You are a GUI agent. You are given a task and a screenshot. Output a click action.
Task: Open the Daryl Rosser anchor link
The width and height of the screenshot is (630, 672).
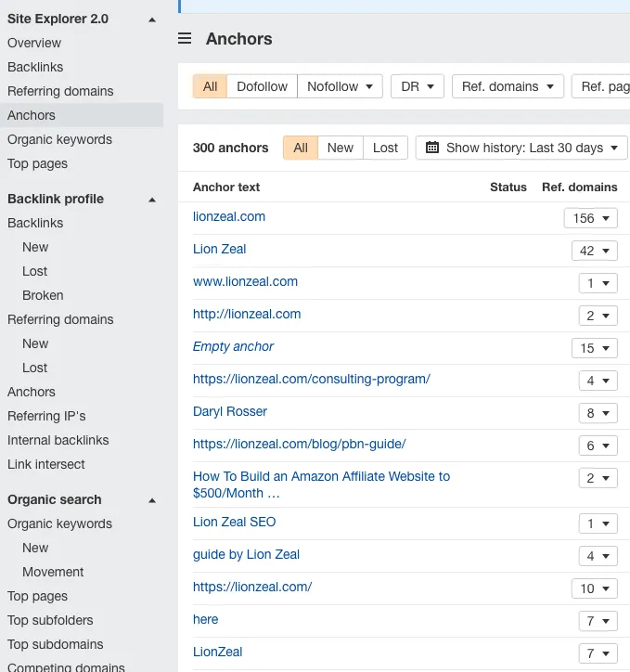[230, 412]
